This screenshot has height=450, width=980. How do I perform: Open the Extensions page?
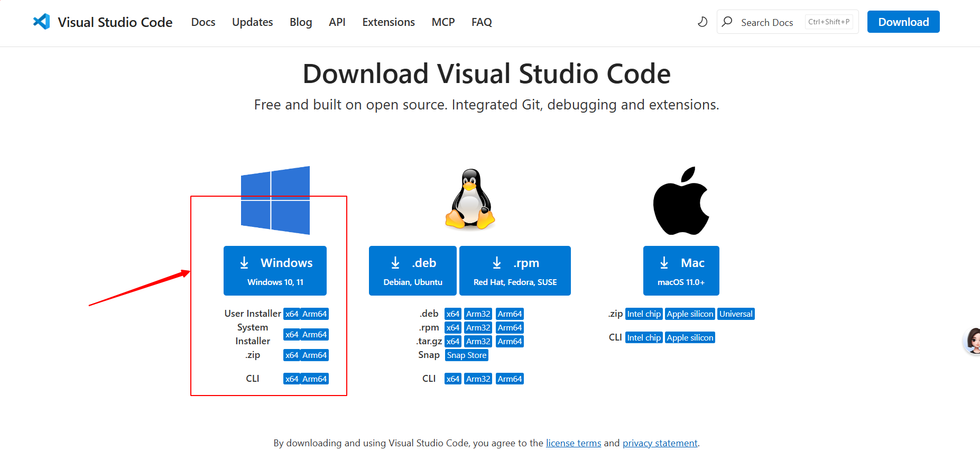(x=389, y=22)
